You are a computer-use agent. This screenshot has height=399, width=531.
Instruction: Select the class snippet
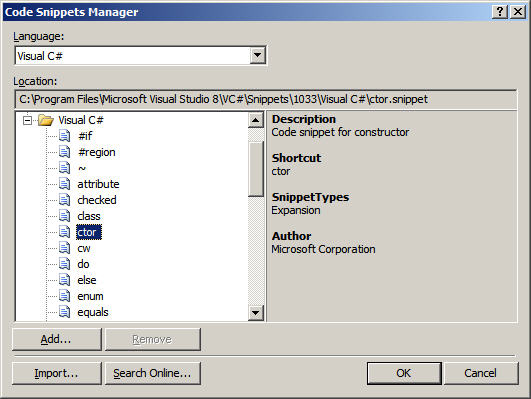(x=89, y=216)
